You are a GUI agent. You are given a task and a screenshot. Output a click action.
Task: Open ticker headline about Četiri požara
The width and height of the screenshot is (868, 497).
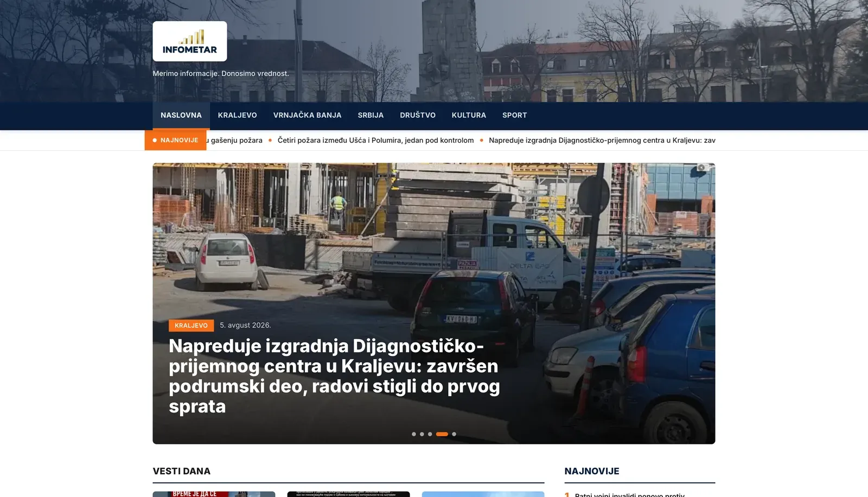click(375, 140)
